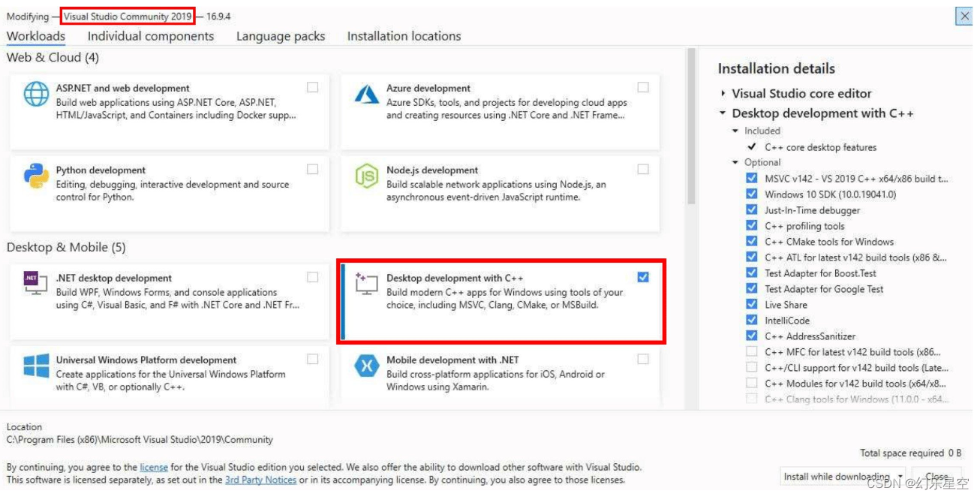Viewport: 980px width, 497px height.
Task: Click C++ core desktop features entry
Action: point(820,147)
